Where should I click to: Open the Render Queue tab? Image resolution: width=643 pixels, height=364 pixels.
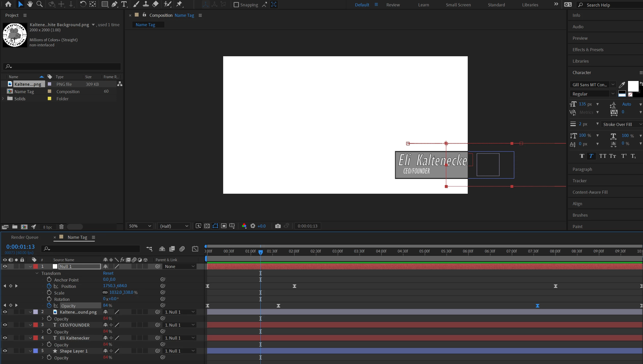pos(25,237)
